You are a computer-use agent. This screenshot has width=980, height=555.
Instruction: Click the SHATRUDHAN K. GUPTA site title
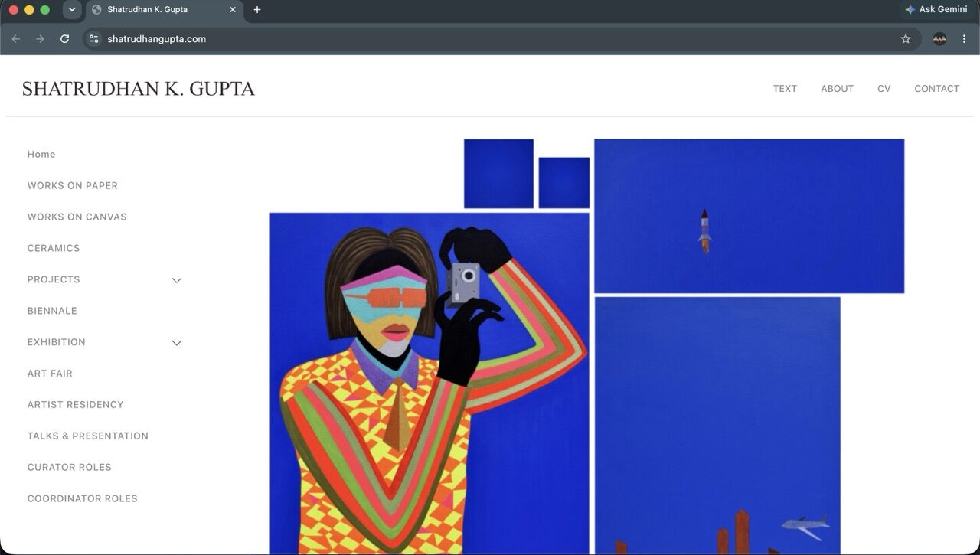[x=139, y=89]
